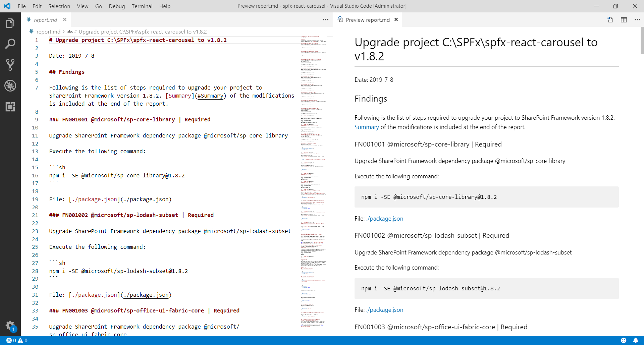Split the preview editor to the right

(x=624, y=20)
